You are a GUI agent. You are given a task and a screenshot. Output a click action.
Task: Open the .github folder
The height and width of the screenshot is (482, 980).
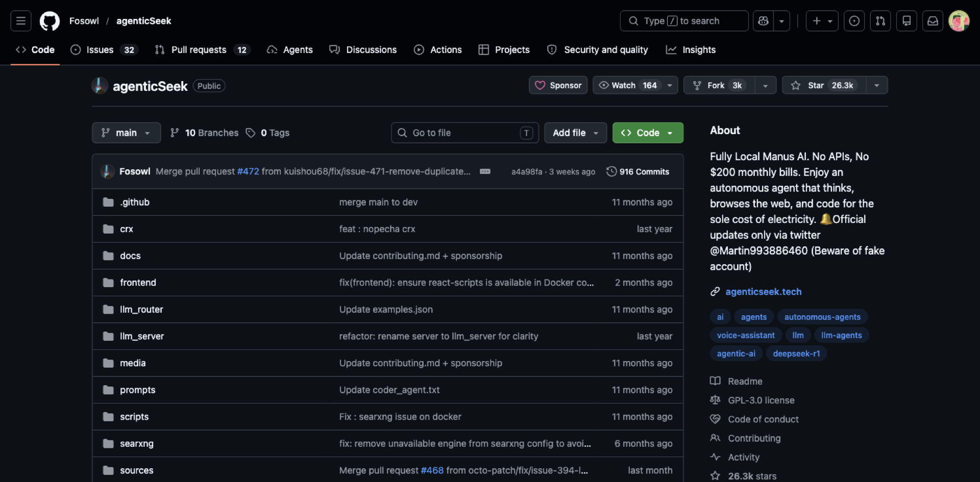click(x=135, y=202)
